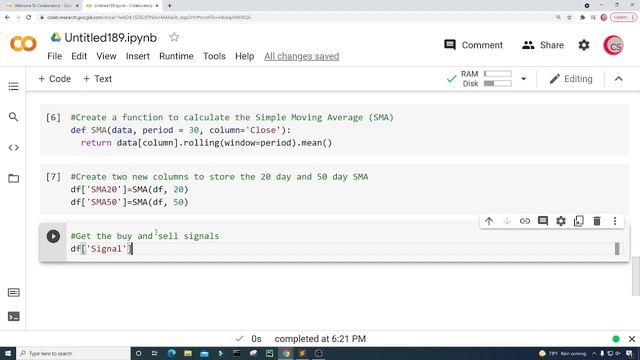The image size is (640, 360).
Task: Add a comment on the cell
Action: coord(543,221)
